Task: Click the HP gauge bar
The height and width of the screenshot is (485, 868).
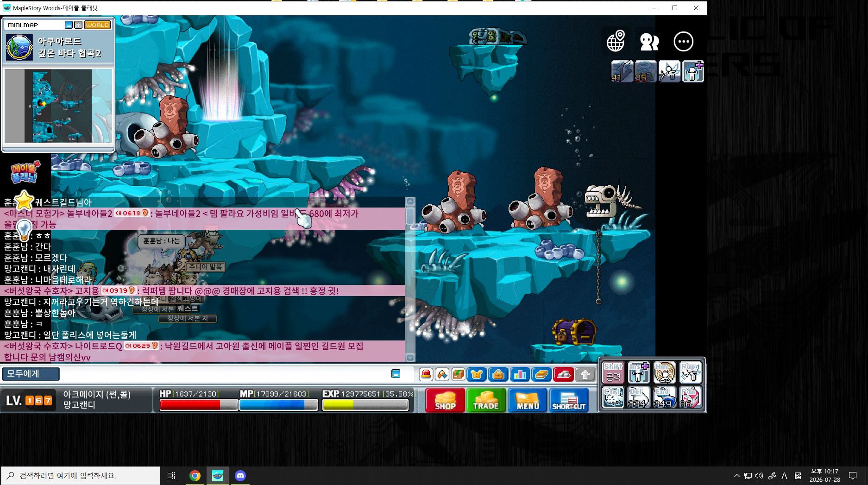Action: click(x=199, y=405)
